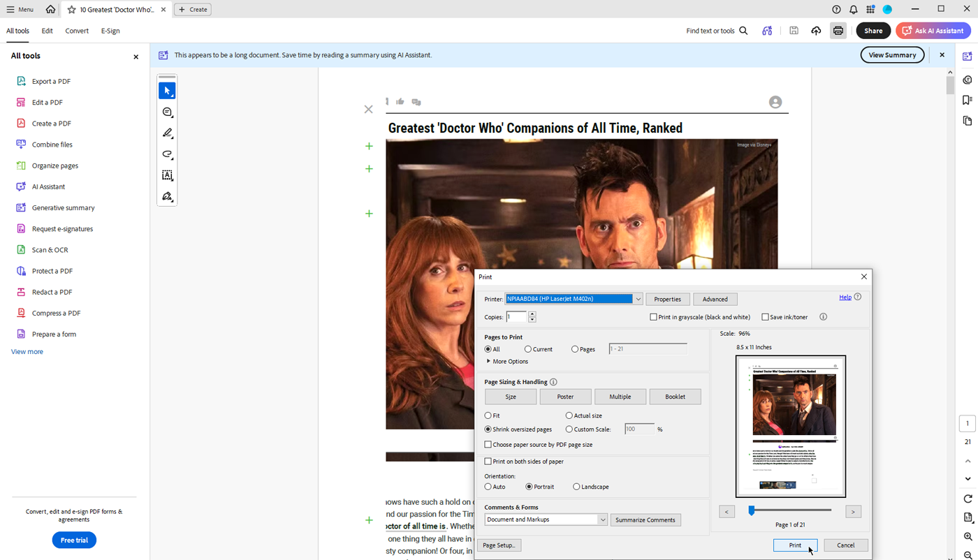Select the Pages range radio button

tap(575, 349)
